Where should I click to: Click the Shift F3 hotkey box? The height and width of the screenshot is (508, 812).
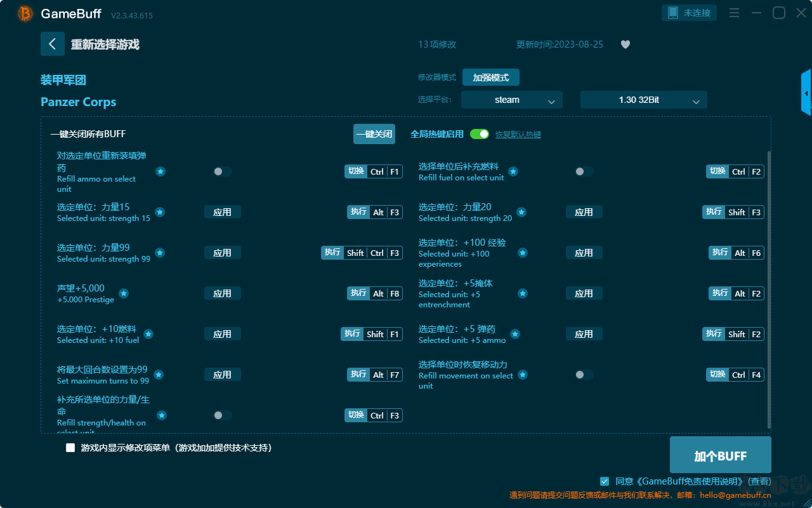[x=733, y=212]
